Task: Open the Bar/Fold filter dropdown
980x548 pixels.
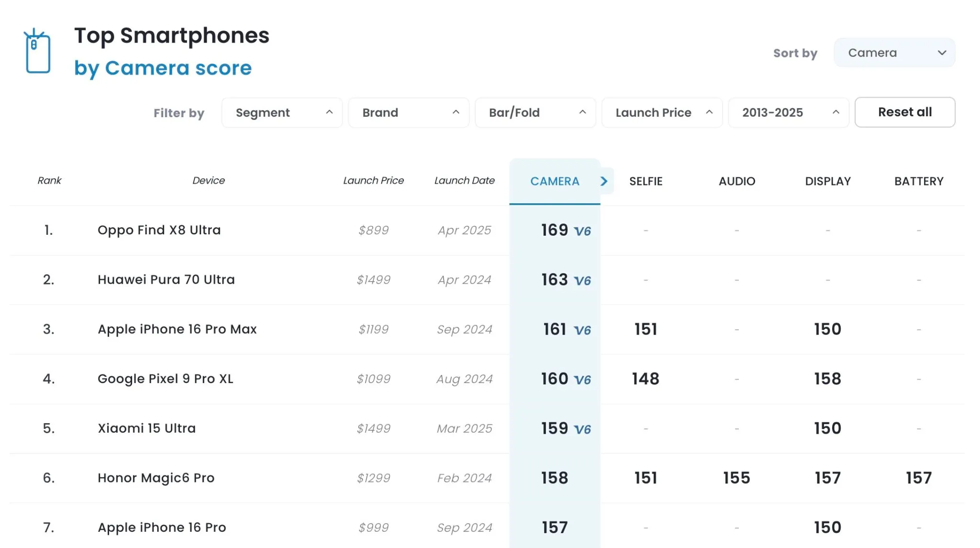Action: tap(535, 113)
